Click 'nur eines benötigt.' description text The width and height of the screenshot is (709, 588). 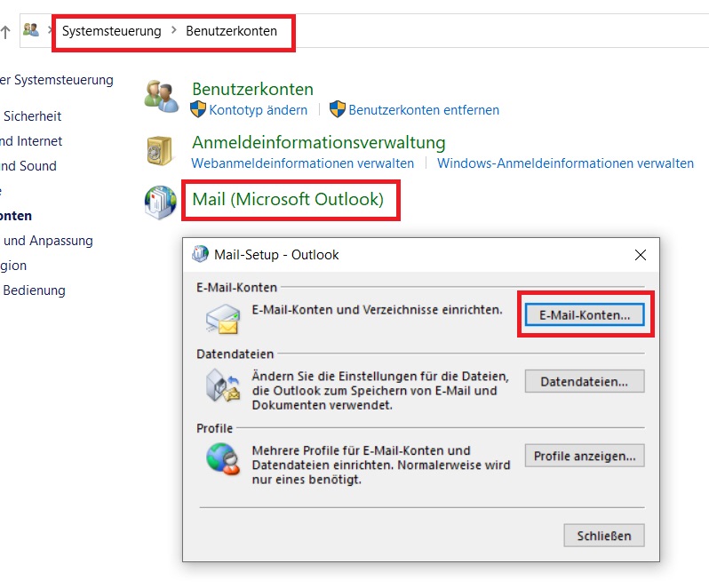tap(307, 480)
